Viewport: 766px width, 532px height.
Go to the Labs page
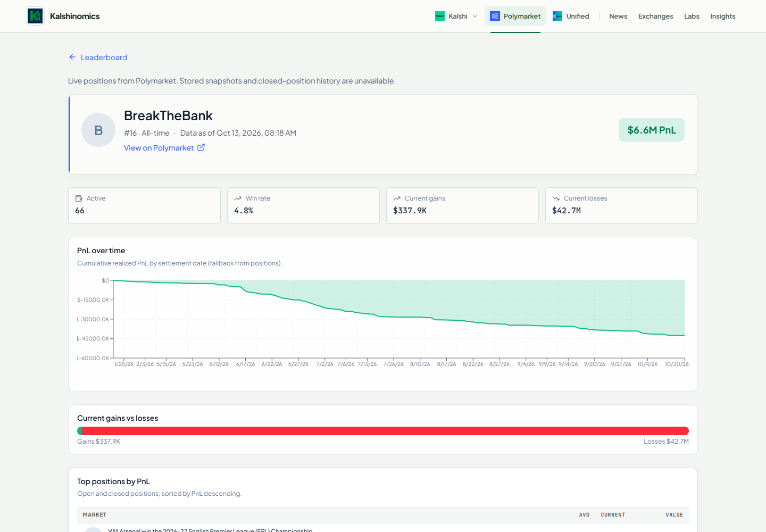(692, 16)
